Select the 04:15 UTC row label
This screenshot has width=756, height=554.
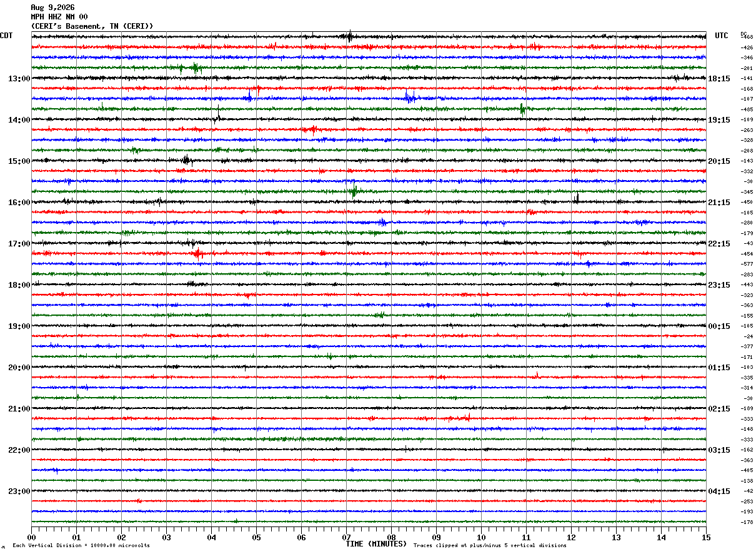[x=719, y=491]
